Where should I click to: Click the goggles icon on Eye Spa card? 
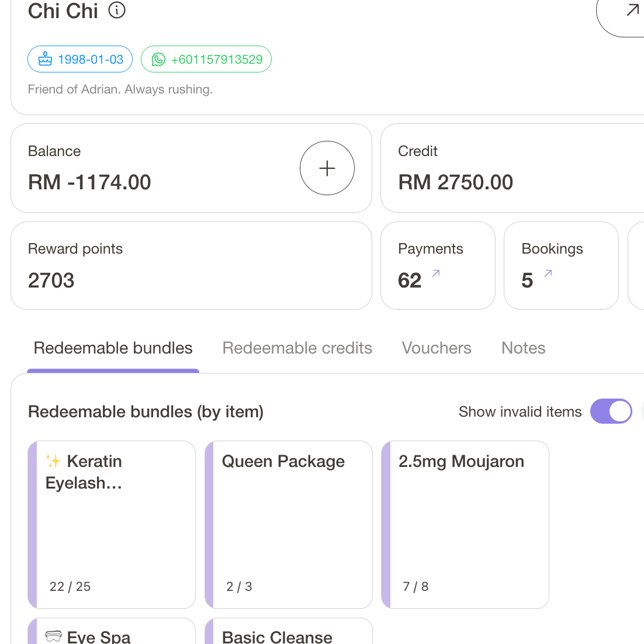53,636
